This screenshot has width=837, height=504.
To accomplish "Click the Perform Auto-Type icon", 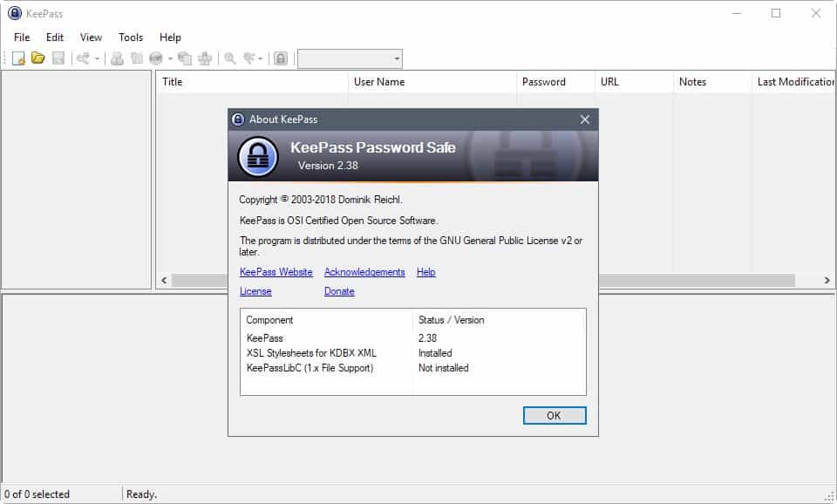I will coord(205,58).
